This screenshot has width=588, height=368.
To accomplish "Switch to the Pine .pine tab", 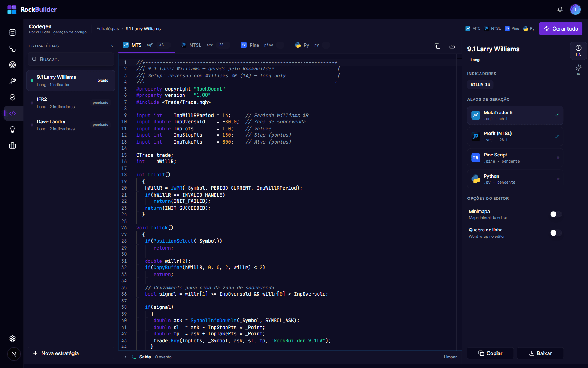I will click(262, 45).
